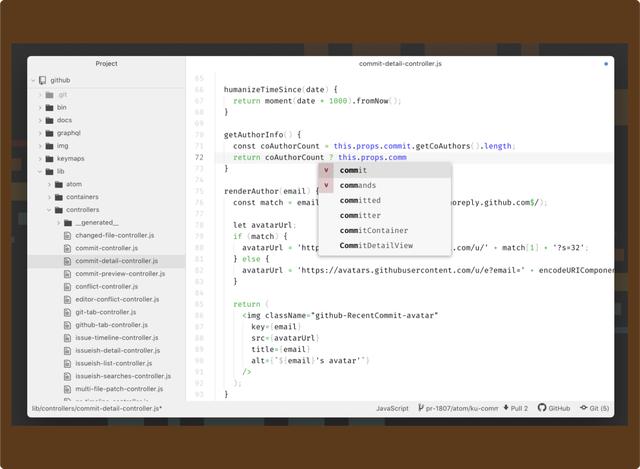Click the atom folder icon
Image resolution: width=640 pixels, height=469 pixels.
[x=59, y=184]
